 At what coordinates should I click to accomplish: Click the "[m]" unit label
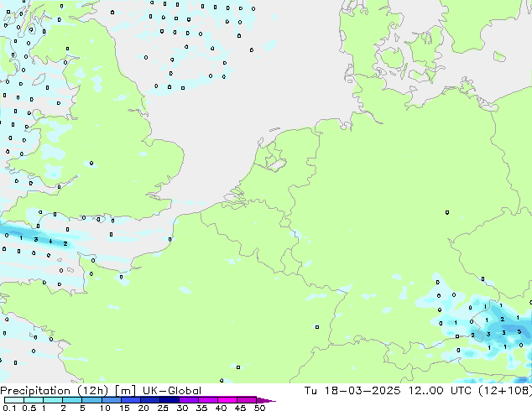click(x=125, y=391)
